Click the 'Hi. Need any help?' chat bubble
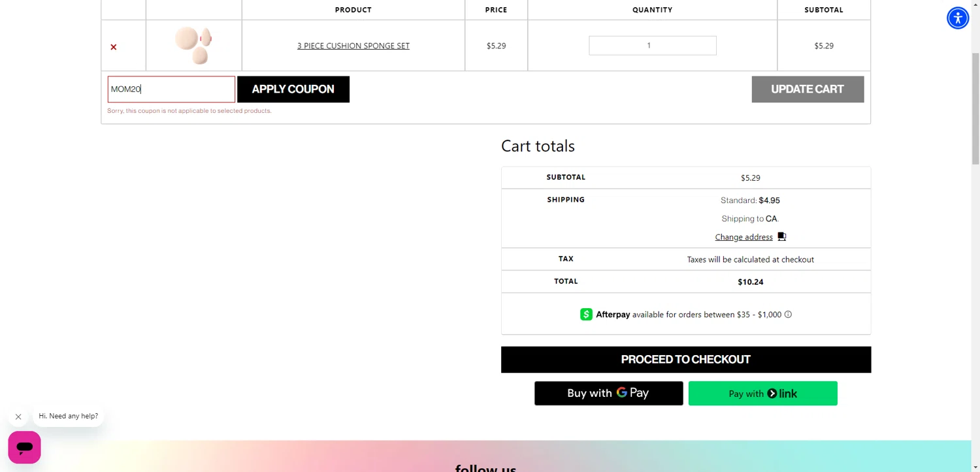Image resolution: width=980 pixels, height=472 pixels. click(x=68, y=416)
